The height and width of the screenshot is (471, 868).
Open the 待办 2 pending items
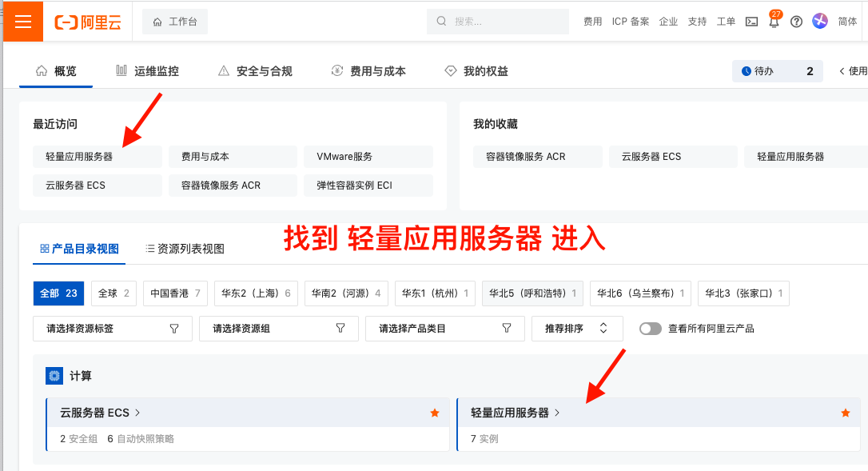777,71
